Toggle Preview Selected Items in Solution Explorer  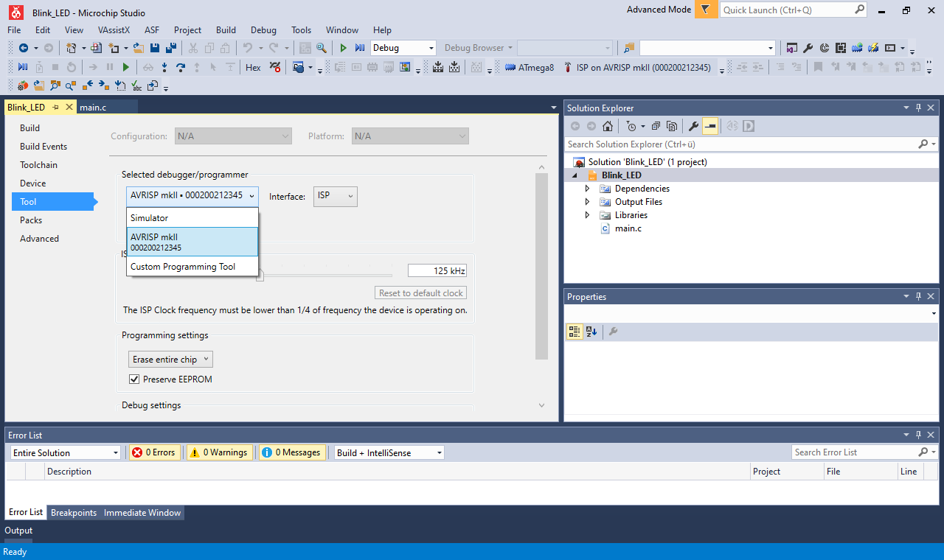[709, 126]
